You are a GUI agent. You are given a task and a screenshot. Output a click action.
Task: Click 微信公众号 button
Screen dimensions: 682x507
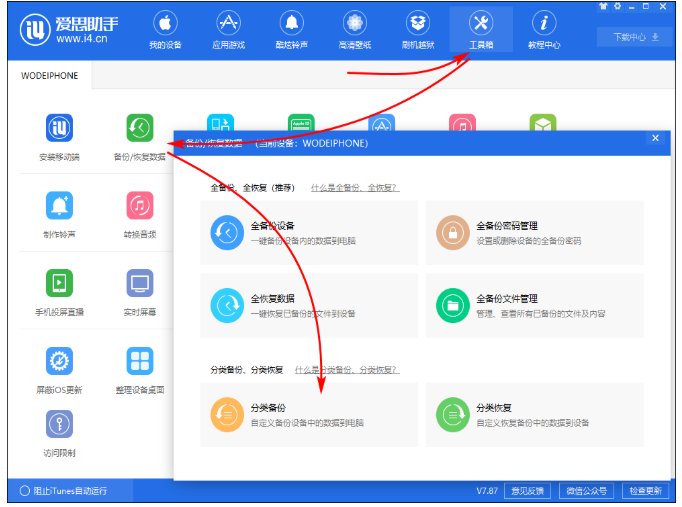pyautogui.click(x=586, y=491)
